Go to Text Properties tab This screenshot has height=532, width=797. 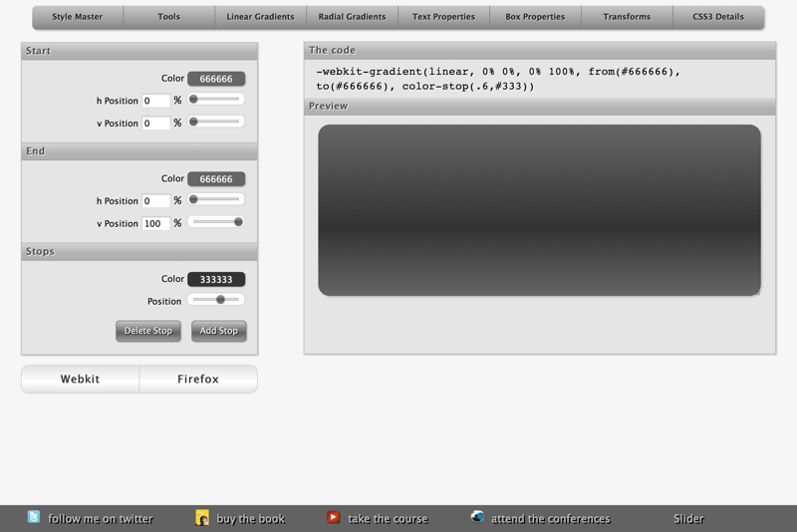(x=443, y=17)
